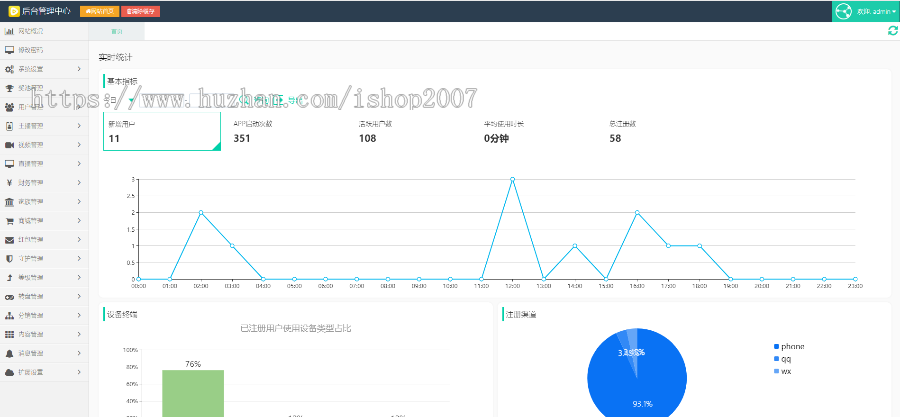Expand the cloud 扩展设置 row chevron
The height and width of the screenshot is (417, 900).
[x=79, y=372]
